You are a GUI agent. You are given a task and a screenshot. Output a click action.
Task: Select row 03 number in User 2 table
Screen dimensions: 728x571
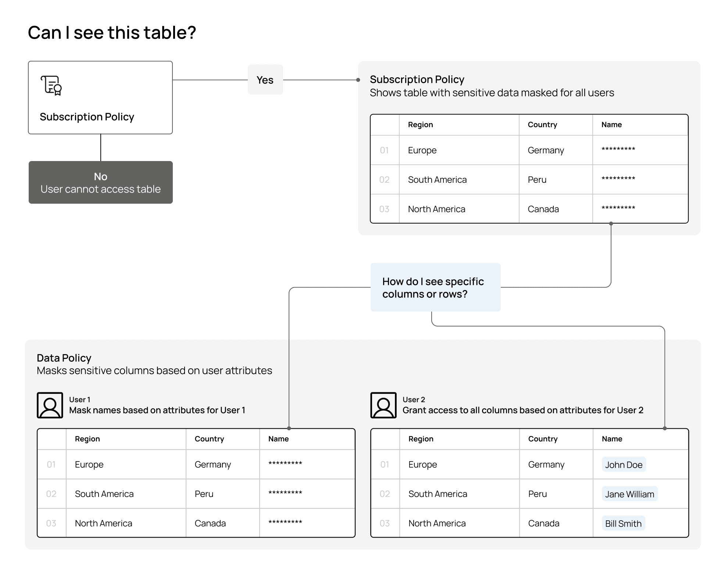point(385,524)
